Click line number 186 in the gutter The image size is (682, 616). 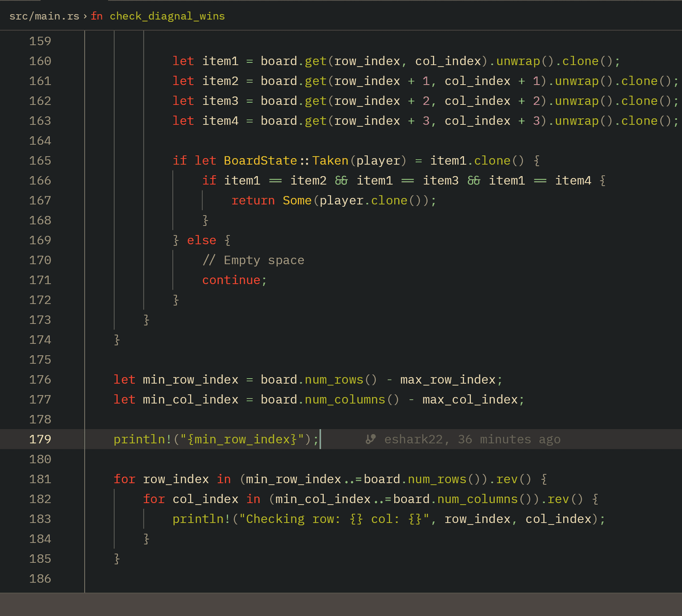pos(40,579)
